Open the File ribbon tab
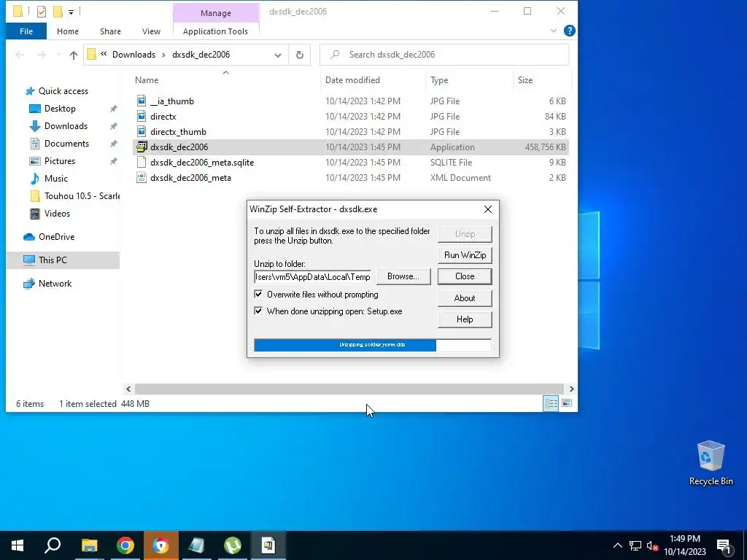 (26, 31)
